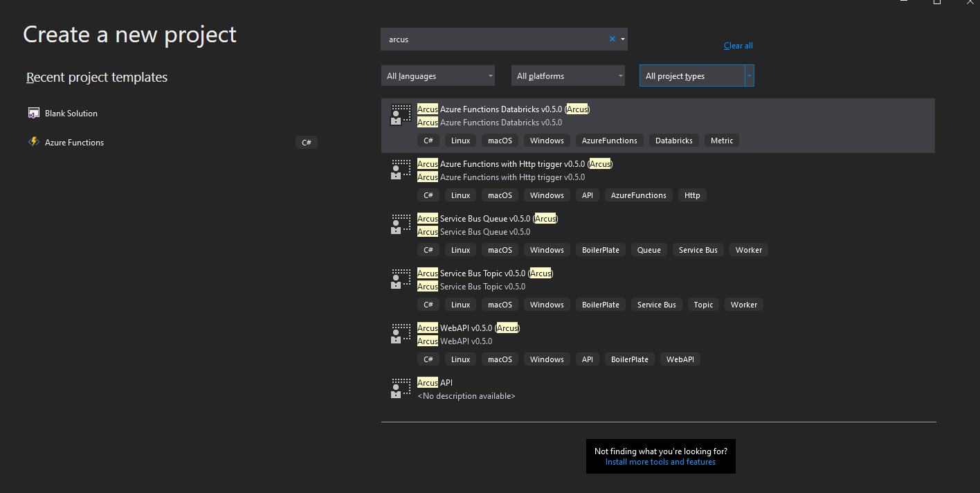This screenshot has width=980, height=493.
Task: Click the Linux tag on WebAPI template
Action: click(x=461, y=359)
